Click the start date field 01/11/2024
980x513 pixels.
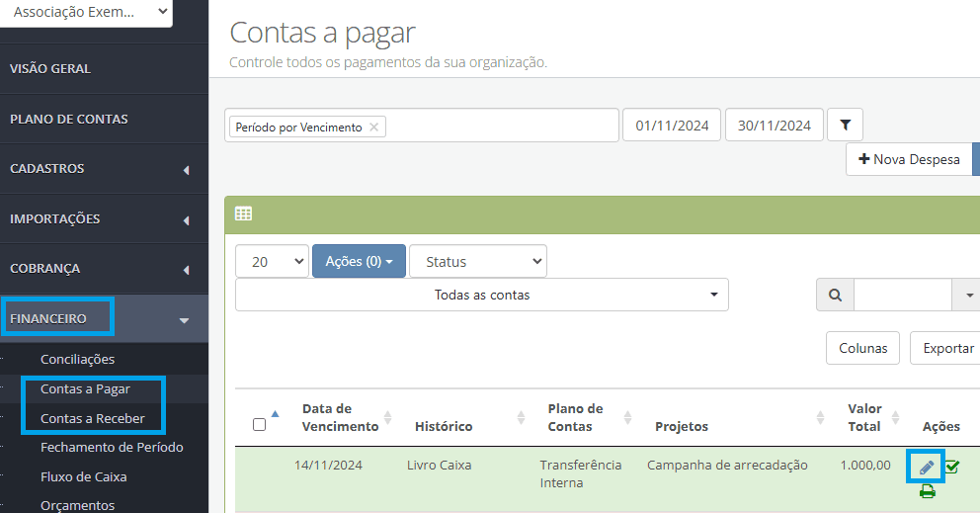(672, 126)
